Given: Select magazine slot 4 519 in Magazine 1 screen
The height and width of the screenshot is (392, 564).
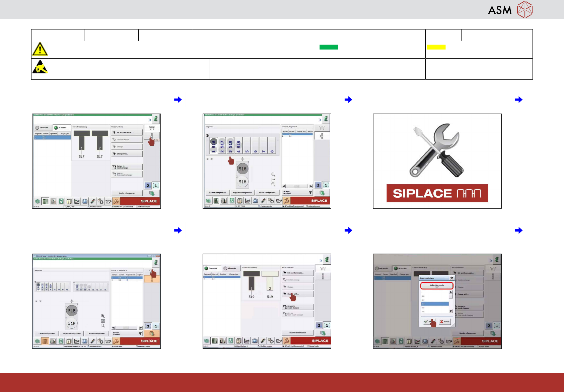Looking at the screenshot, I should pos(239,146).
